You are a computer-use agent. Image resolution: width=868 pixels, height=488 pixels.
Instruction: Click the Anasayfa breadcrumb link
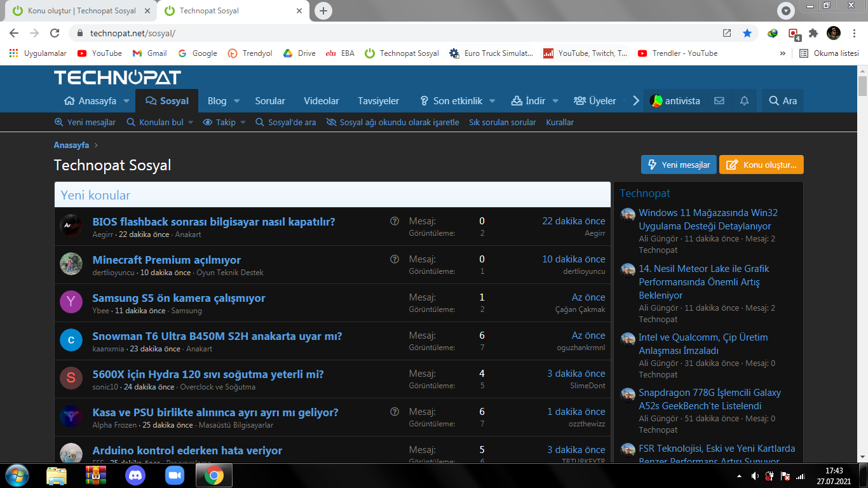click(71, 146)
